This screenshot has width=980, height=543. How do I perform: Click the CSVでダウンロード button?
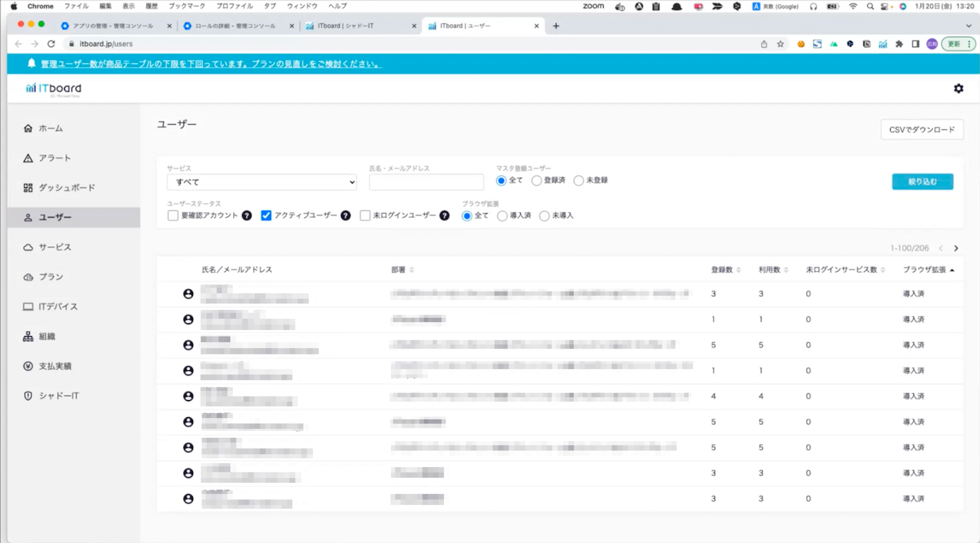(922, 130)
